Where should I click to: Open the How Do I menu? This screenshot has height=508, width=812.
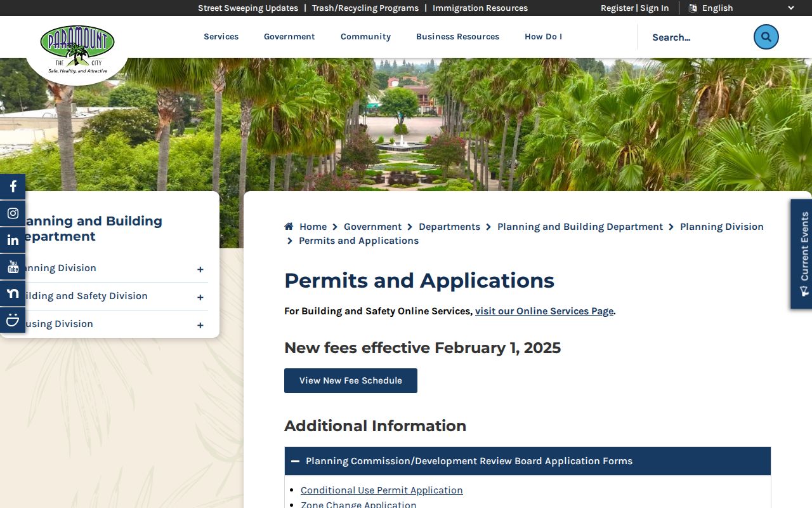(x=543, y=37)
